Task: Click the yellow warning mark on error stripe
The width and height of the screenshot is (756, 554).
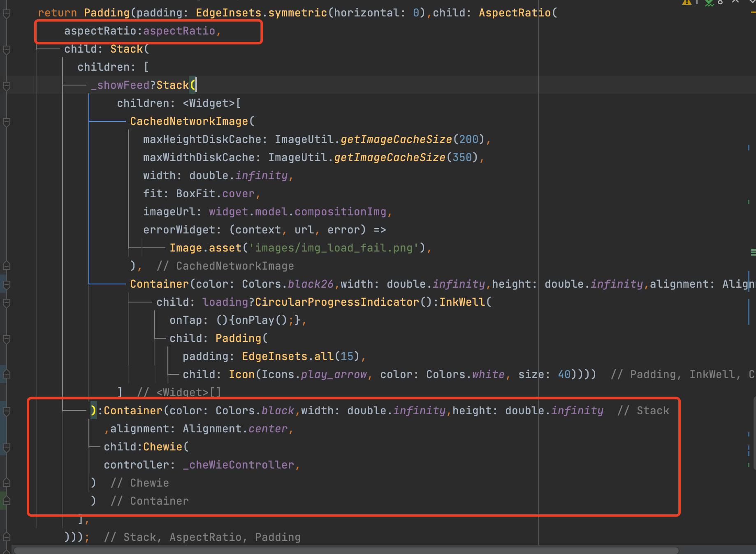Action: pyautogui.click(x=753, y=13)
